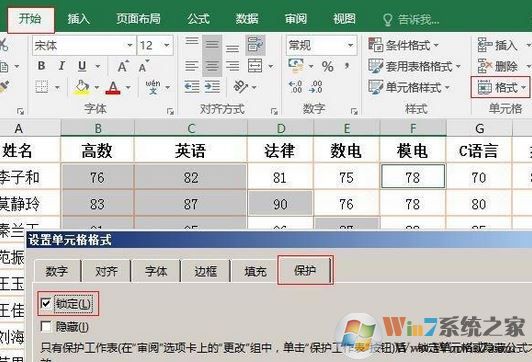
Task: Click Merge and Center icon
Action: (255, 66)
